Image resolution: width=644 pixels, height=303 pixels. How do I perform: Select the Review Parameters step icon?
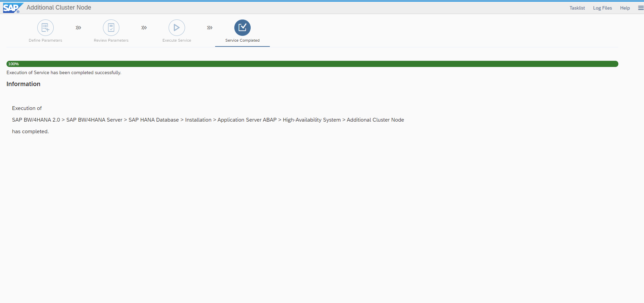111,28
